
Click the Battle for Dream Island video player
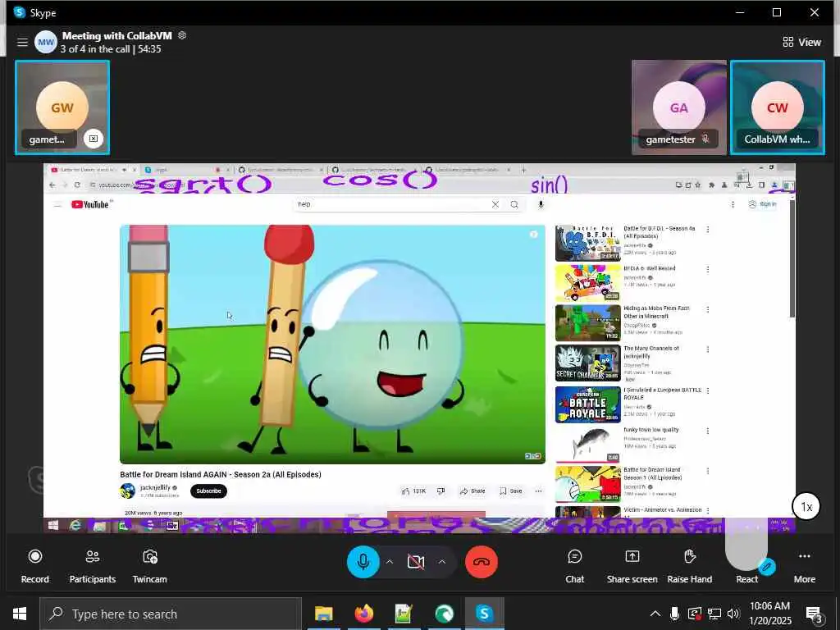(x=332, y=344)
